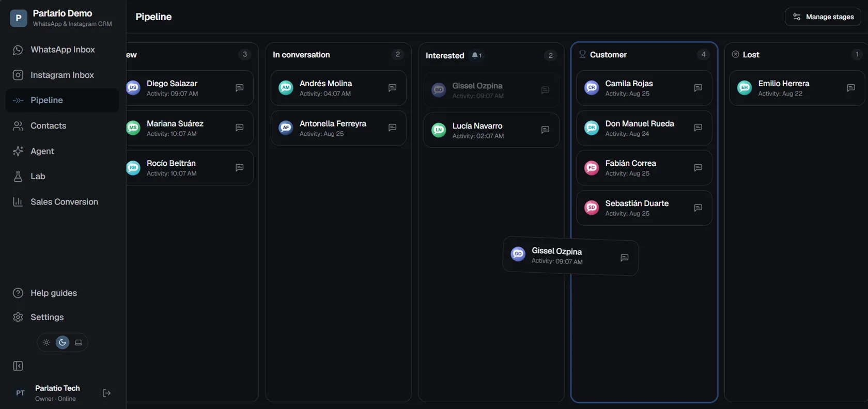Viewport: 868px width, 409px height.
Task: Open chat icon on Sebastián Duarte card
Action: coord(698,208)
